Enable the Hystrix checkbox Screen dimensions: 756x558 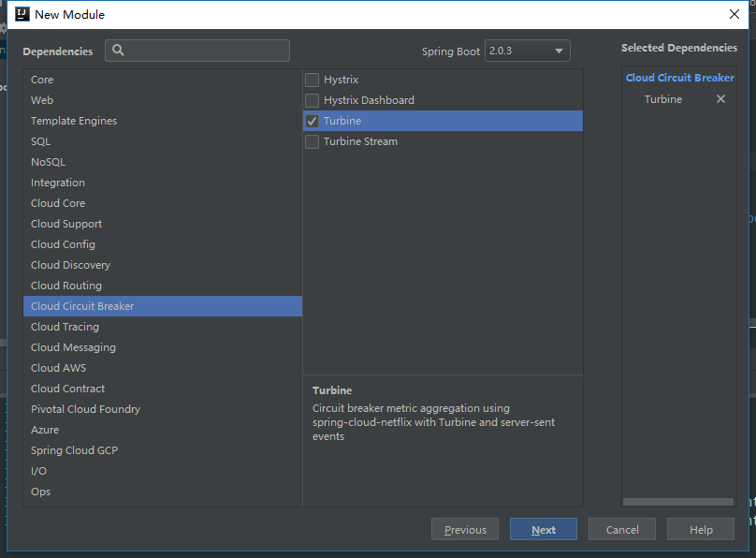(312, 80)
